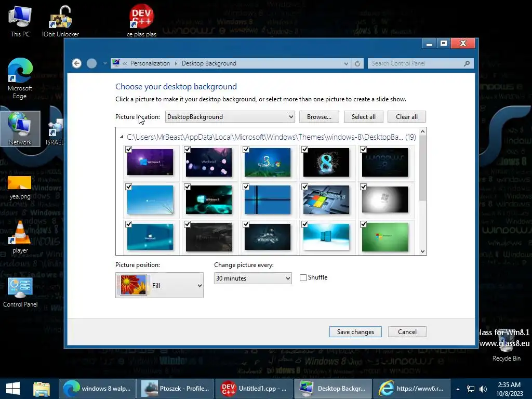Cancel the desktop background dialog
The width and height of the screenshot is (532, 399).
tap(407, 332)
